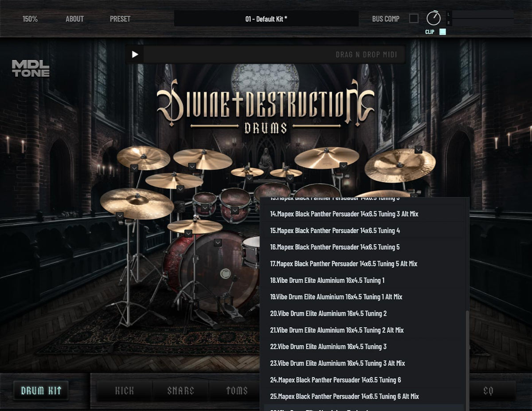Click the CLIP indicator square
Screen dimensions: 532x411
[x=442, y=32]
